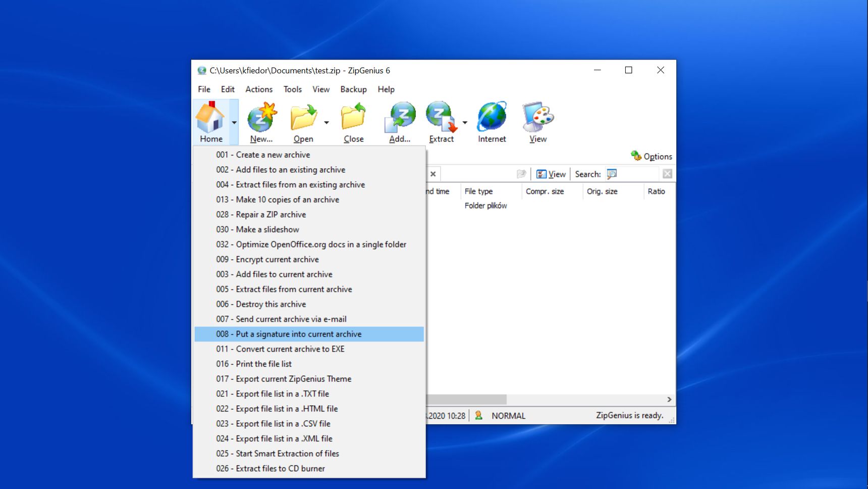Select '028 - Repair a ZIP archive'
Screen dimensions: 868x489
(309, 214)
